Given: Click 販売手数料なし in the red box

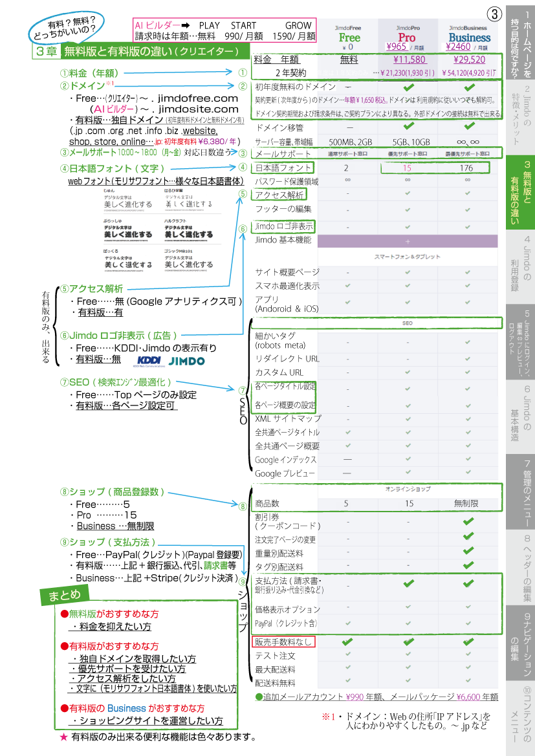Looking at the screenshot, I should click(283, 642).
